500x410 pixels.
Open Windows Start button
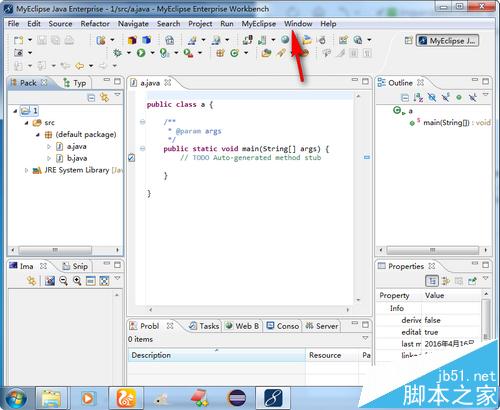(x=16, y=399)
